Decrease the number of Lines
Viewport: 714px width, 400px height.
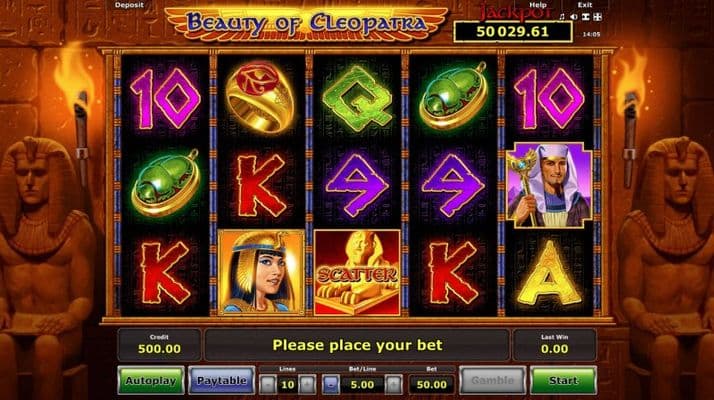(x=268, y=385)
